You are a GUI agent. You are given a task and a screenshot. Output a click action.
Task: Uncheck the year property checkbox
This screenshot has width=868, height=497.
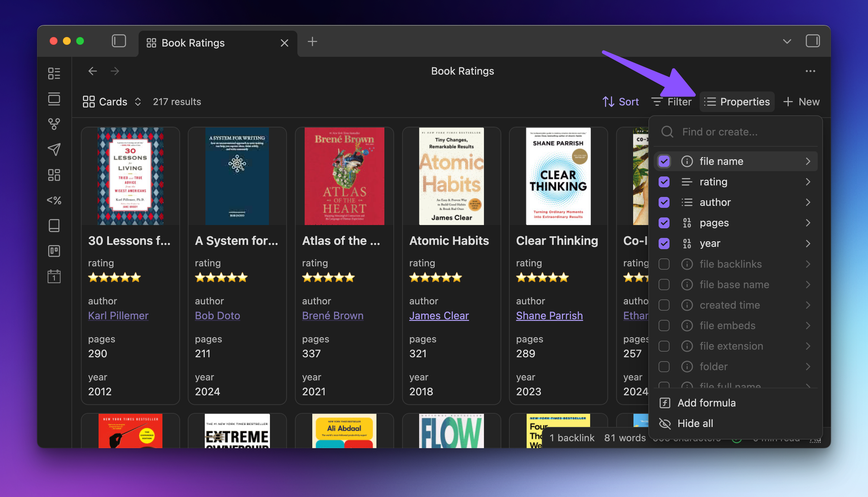point(664,244)
